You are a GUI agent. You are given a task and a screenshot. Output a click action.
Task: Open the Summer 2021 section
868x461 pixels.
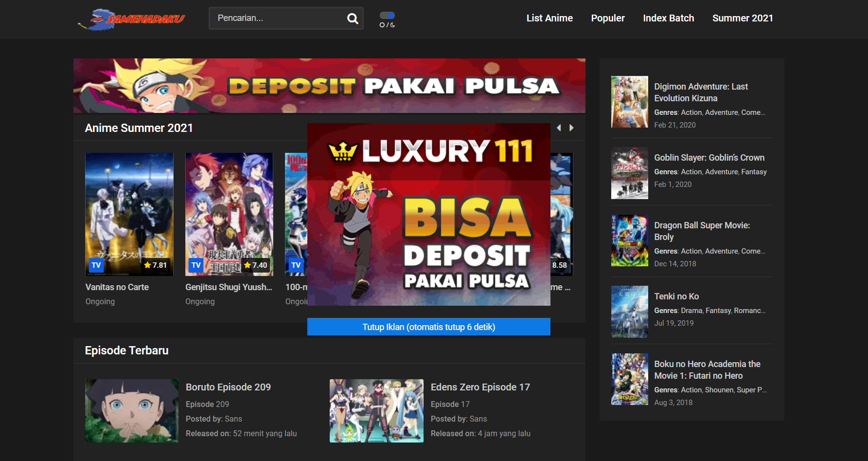pos(743,18)
